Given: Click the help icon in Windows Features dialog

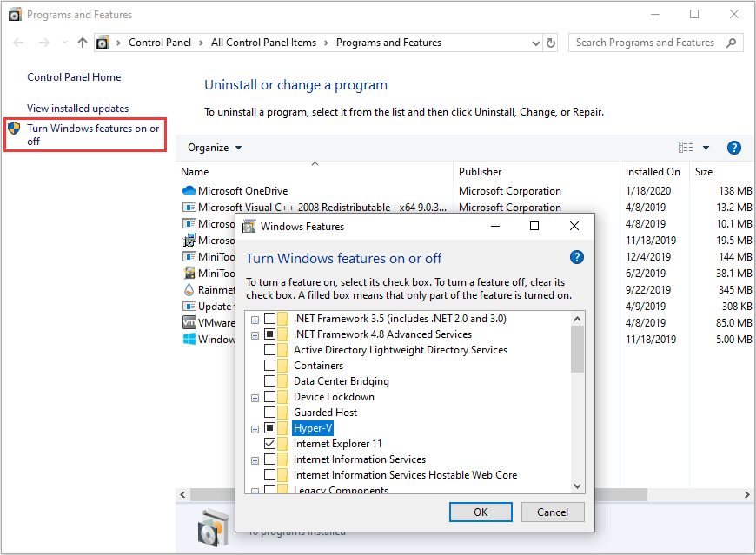Looking at the screenshot, I should (577, 257).
